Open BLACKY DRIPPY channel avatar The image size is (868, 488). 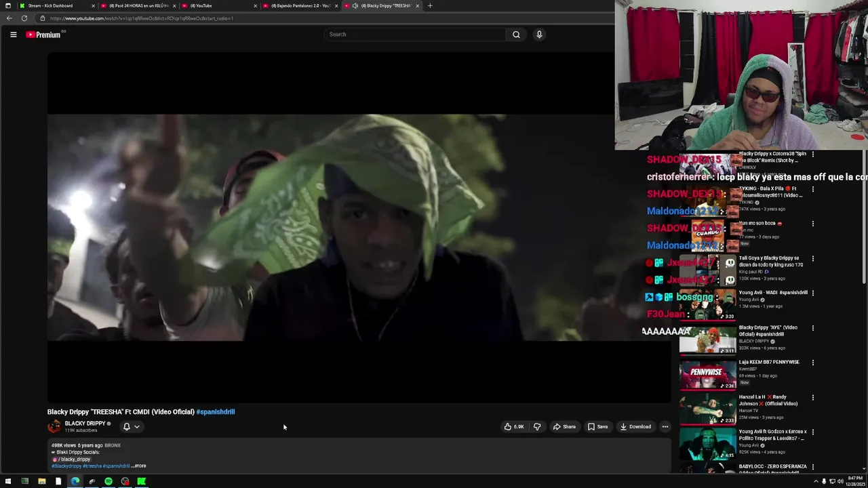coord(54,426)
